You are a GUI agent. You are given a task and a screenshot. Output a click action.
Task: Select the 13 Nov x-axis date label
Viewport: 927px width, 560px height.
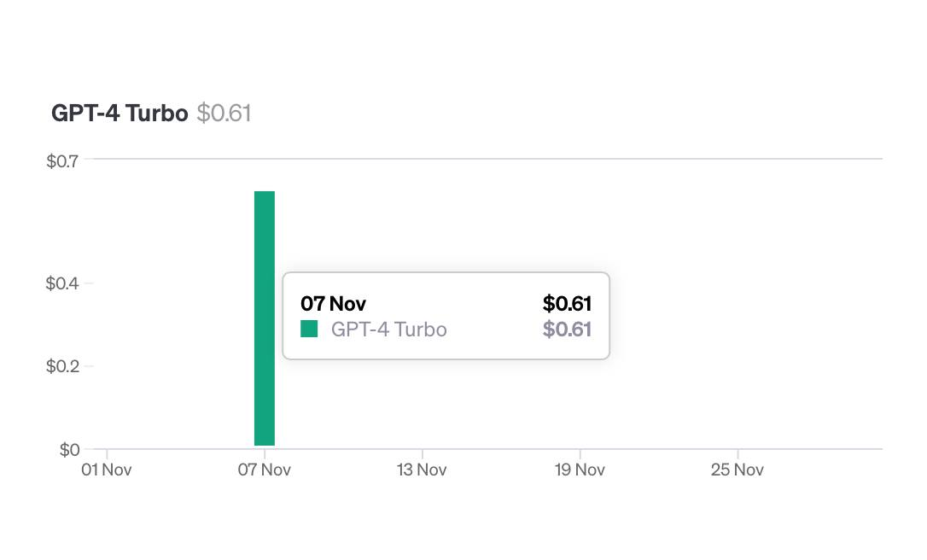click(422, 470)
